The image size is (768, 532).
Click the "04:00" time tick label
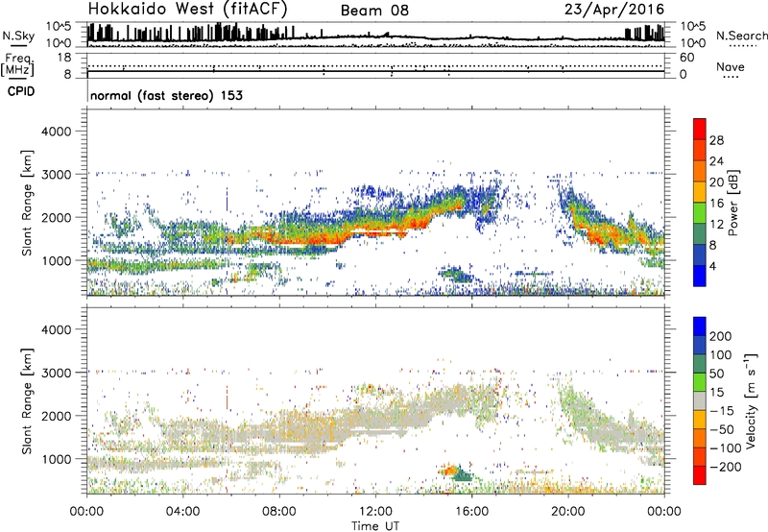[x=182, y=512]
